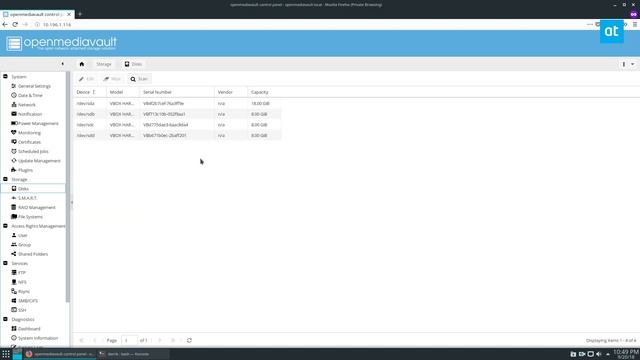Click the Wipe button
This screenshot has height=360, width=640.
pyautogui.click(x=112, y=79)
